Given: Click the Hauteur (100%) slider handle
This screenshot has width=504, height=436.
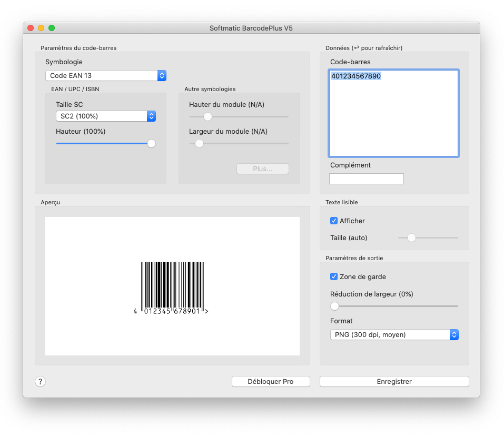Looking at the screenshot, I should 151,143.
